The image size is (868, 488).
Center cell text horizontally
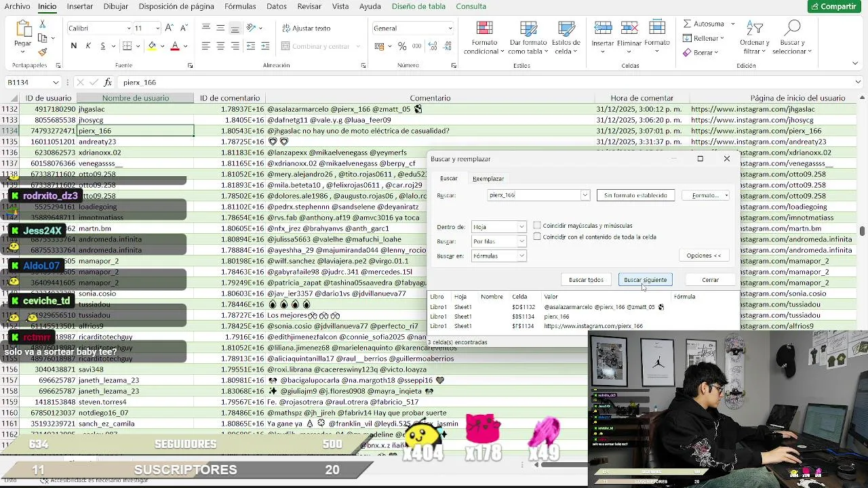click(x=220, y=46)
